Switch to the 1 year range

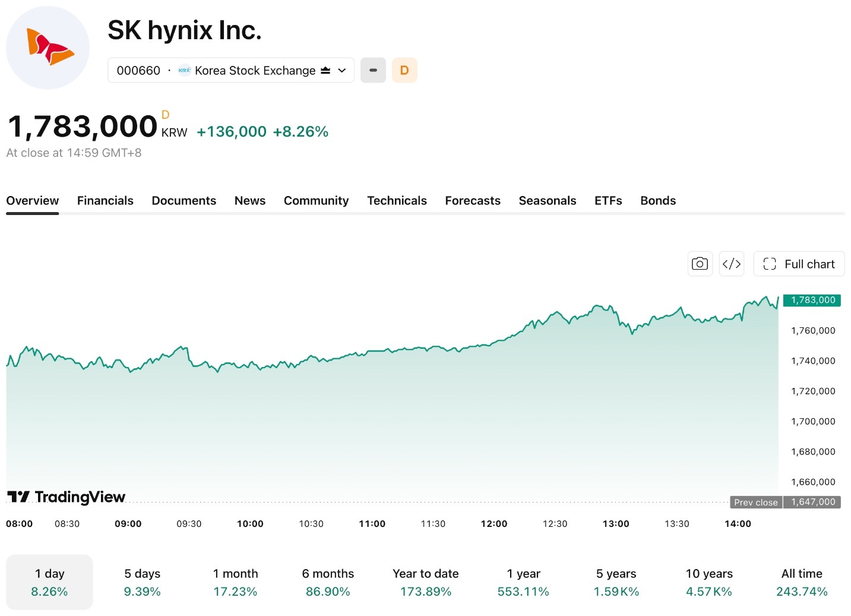point(523,582)
